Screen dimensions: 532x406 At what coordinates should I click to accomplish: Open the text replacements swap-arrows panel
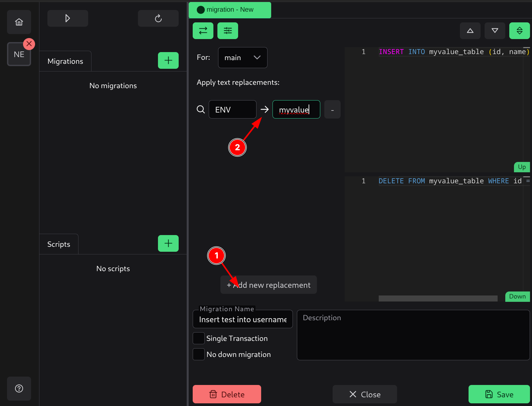(203, 31)
